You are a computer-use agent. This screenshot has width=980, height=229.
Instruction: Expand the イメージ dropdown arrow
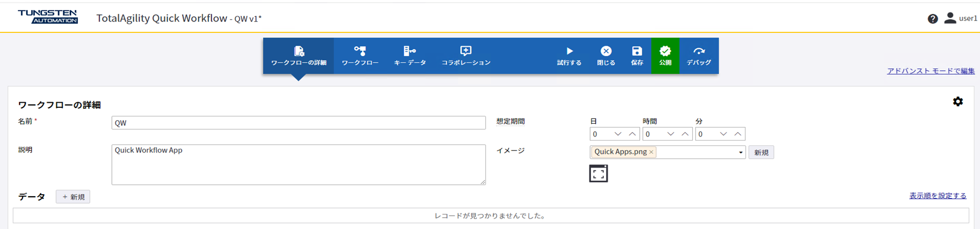(x=740, y=152)
